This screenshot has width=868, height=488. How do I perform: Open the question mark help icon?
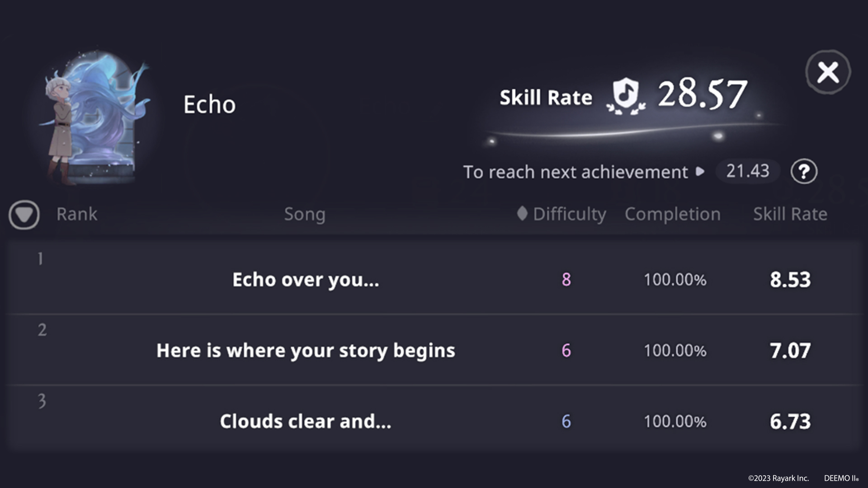pos(804,172)
